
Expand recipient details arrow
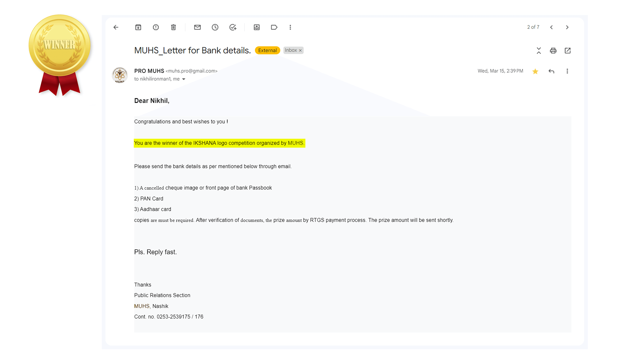tap(184, 79)
